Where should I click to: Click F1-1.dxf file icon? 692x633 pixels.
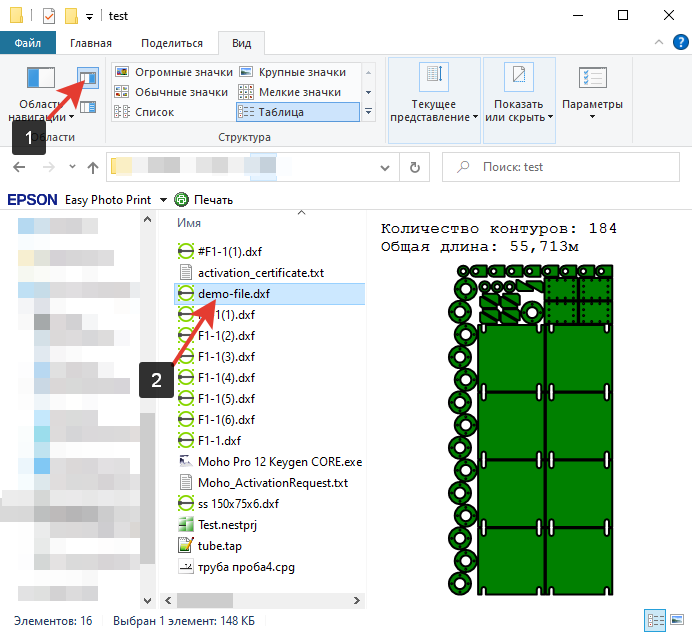186,441
